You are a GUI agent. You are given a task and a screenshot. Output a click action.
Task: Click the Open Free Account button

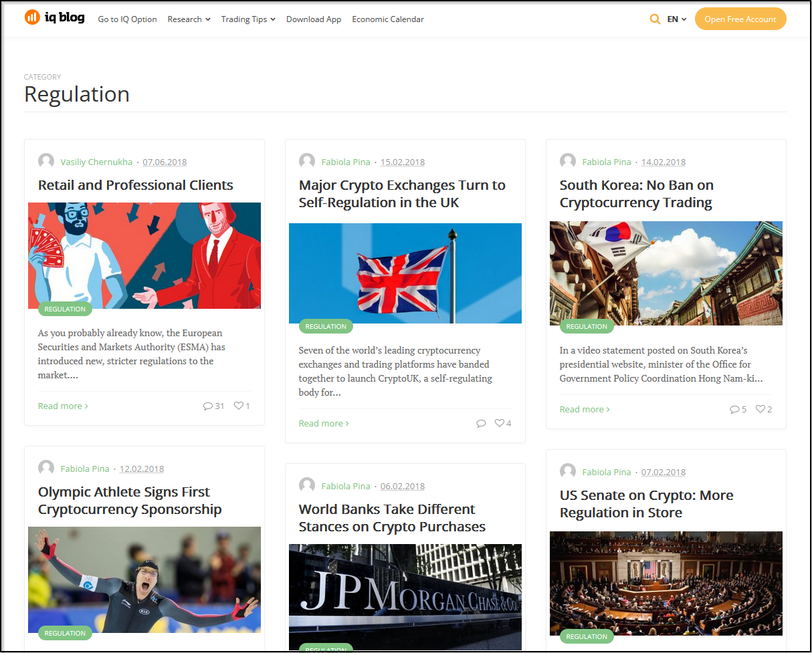pos(740,19)
